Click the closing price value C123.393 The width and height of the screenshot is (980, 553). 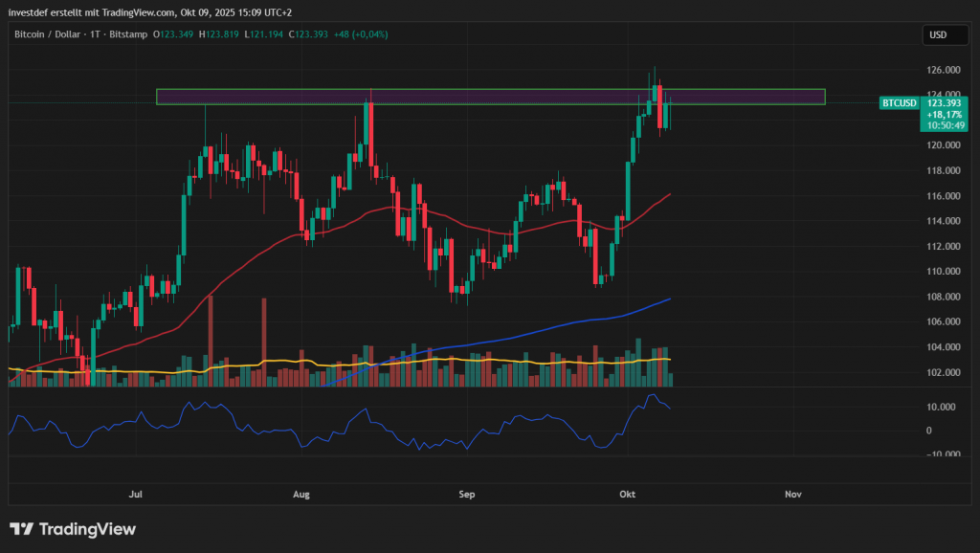point(311,34)
